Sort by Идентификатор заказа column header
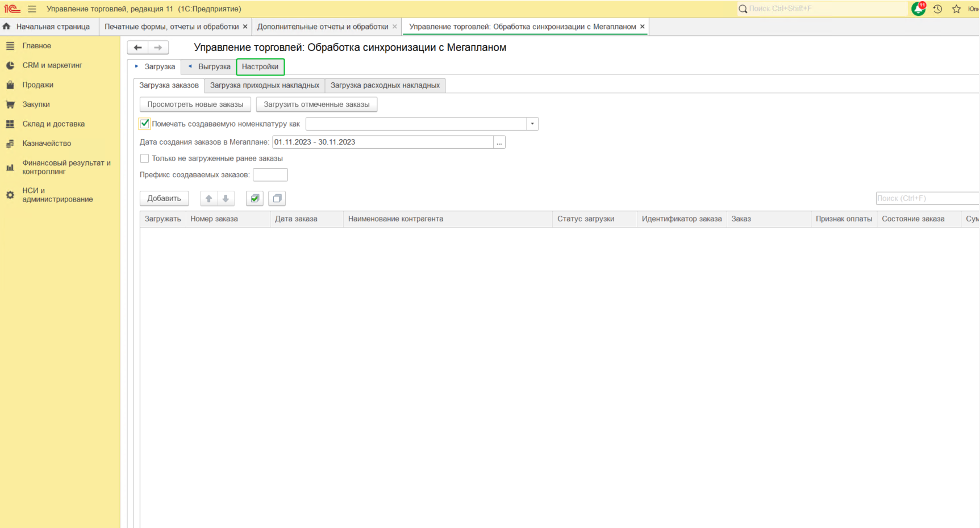Viewport: 980px width, 528px height. (x=682, y=219)
